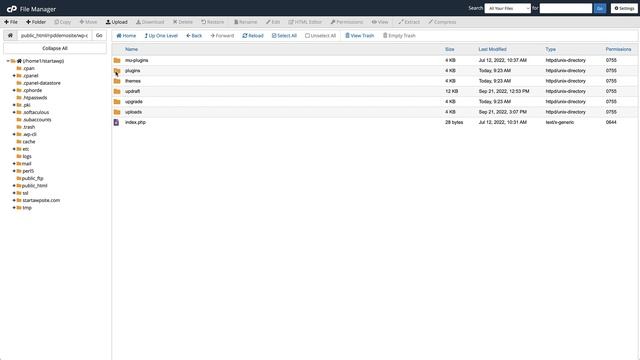The height and width of the screenshot is (360, 640).
Task: Click the Edit toolbar button
Action: coord(273,22)
